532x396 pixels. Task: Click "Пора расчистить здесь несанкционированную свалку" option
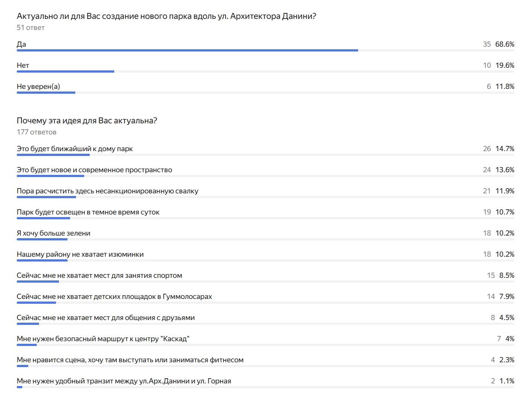108,191
